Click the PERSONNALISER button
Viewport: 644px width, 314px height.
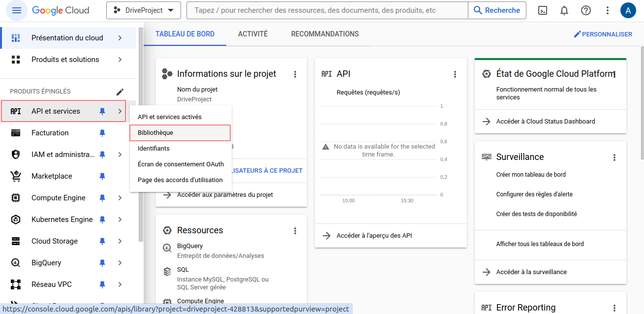click(603, 34)
